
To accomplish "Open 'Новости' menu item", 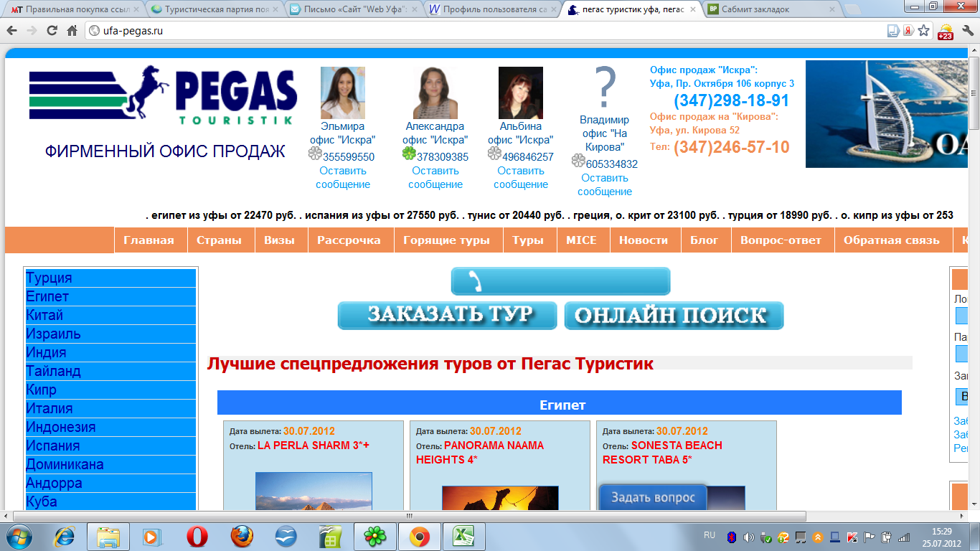I will point(644,240).
